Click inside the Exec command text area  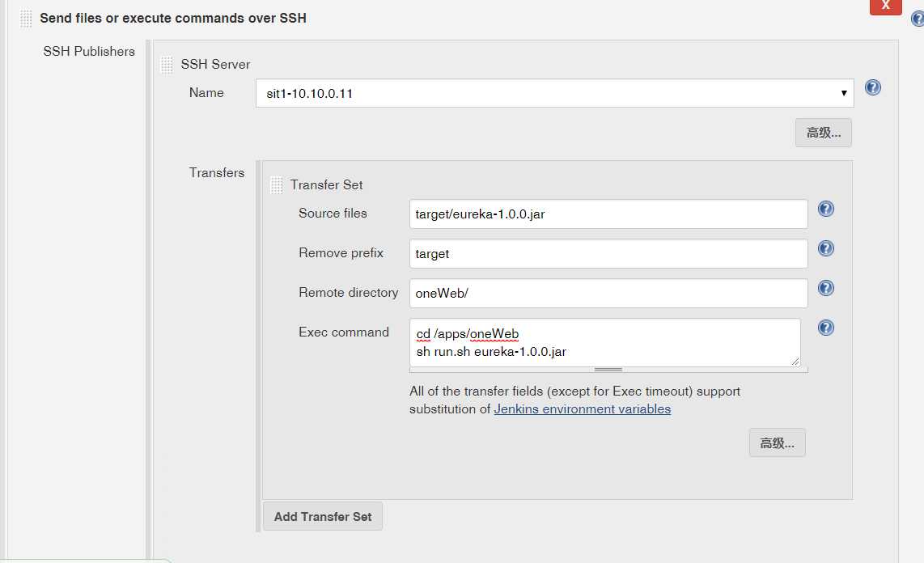coord(604,342)
